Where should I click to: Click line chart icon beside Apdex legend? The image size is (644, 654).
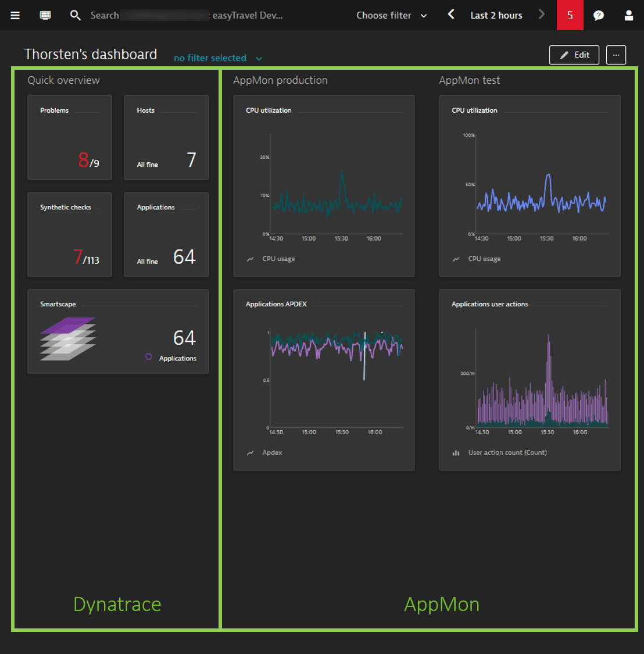point(251,453)
